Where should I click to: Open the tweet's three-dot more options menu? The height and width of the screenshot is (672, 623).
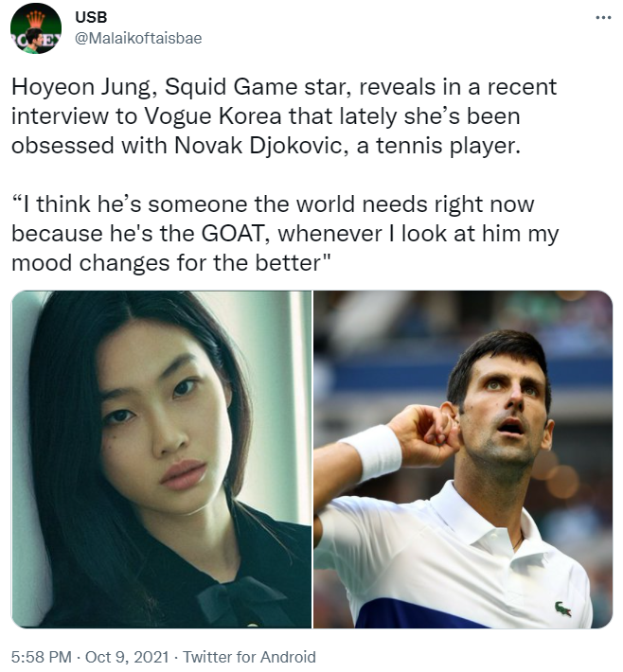tap(603, 18)
